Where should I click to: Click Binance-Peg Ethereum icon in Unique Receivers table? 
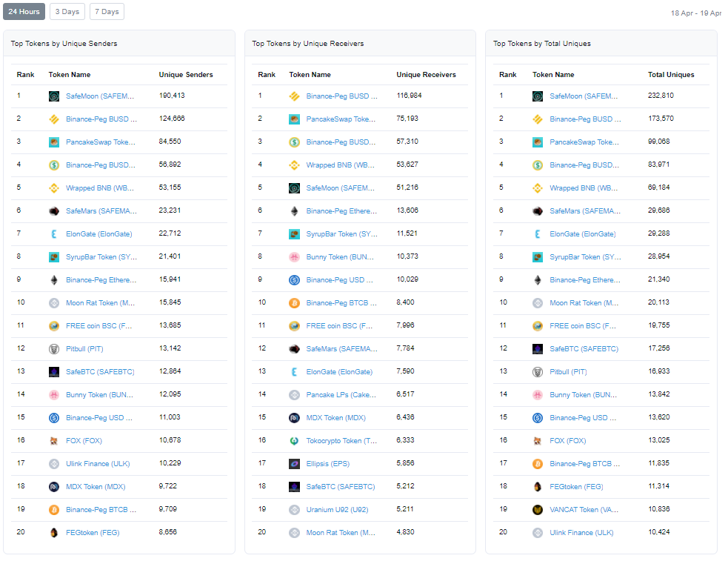pos(294,211)
